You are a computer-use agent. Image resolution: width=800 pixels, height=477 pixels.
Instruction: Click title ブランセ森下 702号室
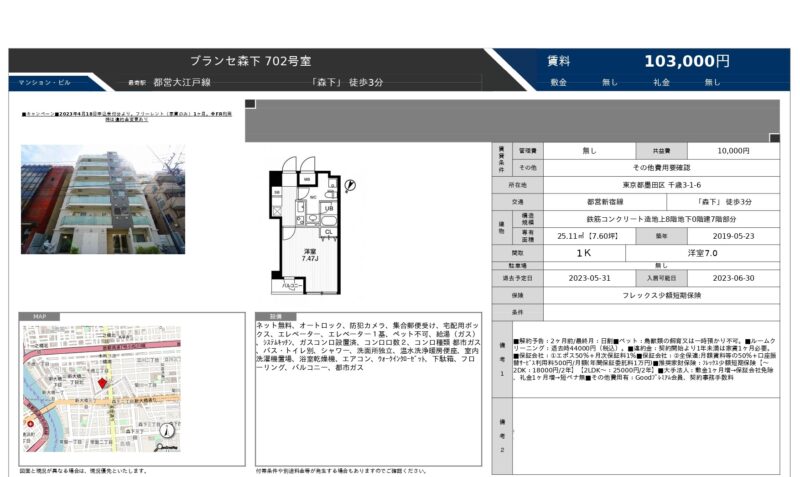tap(251, 61)
